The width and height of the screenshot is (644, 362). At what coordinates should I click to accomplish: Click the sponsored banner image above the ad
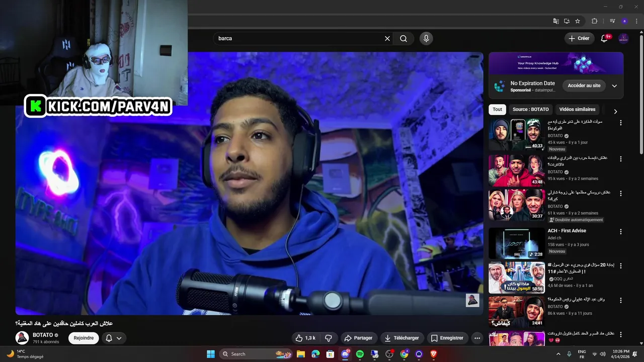(556, 63)
